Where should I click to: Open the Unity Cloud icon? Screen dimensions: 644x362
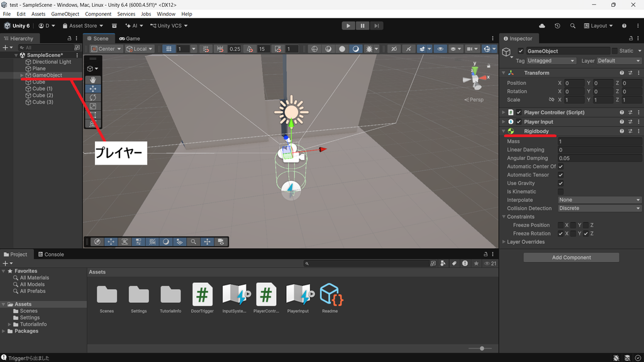pos(542,25)
